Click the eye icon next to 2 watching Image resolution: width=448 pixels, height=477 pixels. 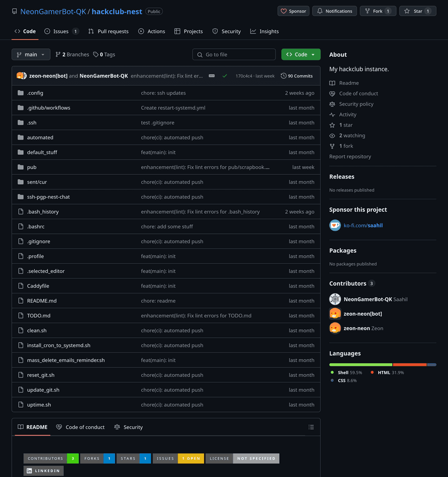click(332, 136)
